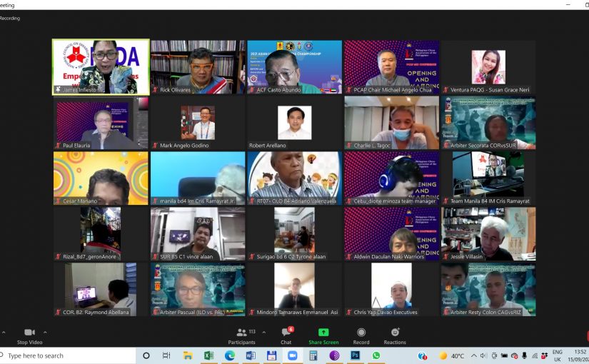Show hidden system tray icons
This screenshot has height=364, width=589.
tap(474, 355)
